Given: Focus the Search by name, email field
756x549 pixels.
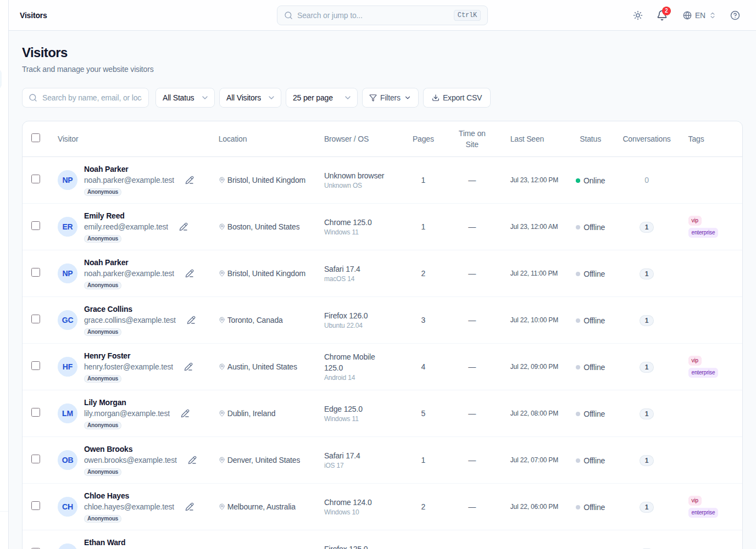Looking at the screenshot, I should pos(86,98).
